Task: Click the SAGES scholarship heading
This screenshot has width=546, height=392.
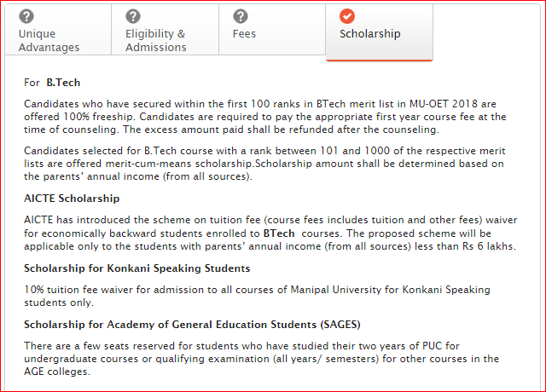Action: pos(192,325)
